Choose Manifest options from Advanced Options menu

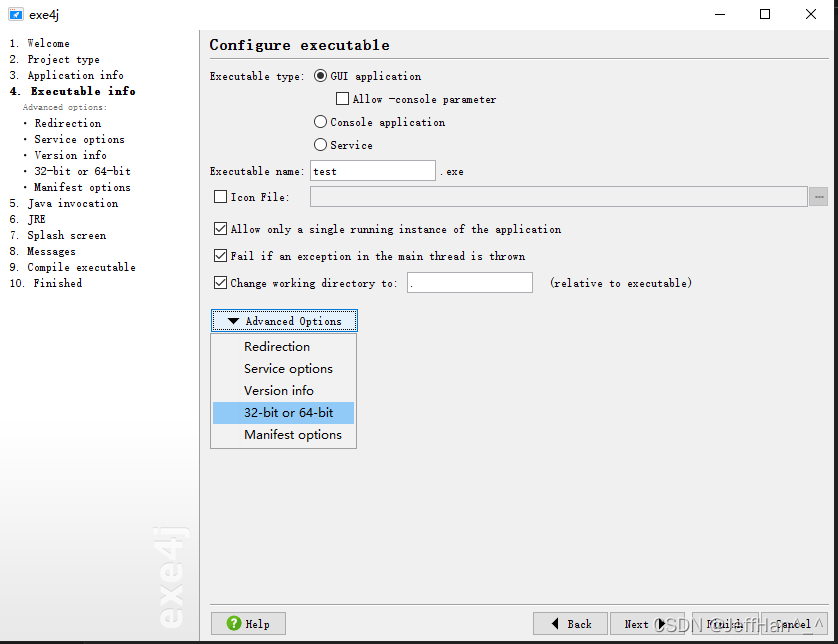[x=283, y=434]
